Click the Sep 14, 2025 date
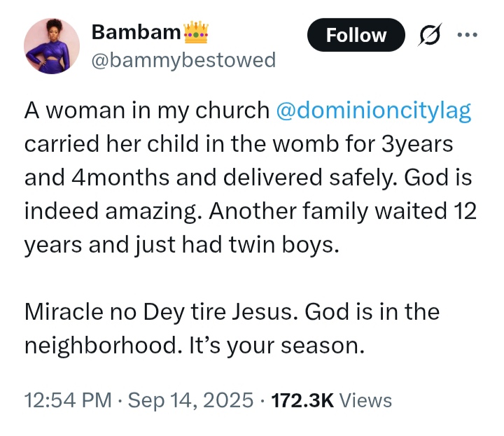504x436 pixels. (191, 400)
